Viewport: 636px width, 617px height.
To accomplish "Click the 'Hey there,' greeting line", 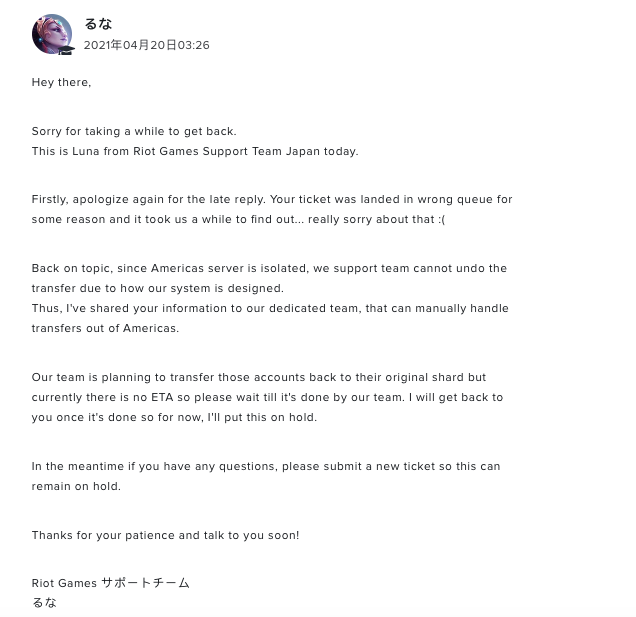I will click(x=61, y=82).
